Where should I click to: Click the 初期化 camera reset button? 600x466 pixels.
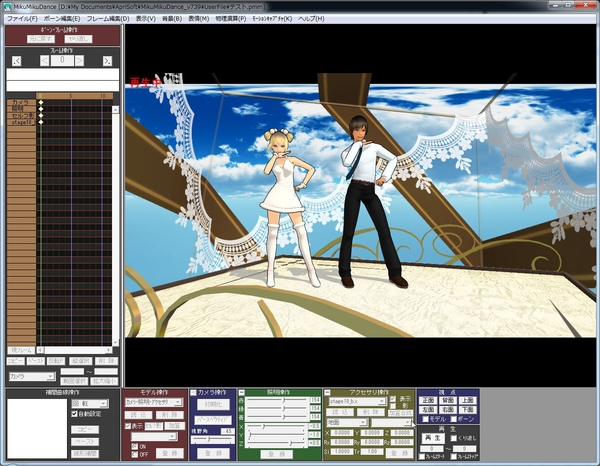click(x=214, y=404)
